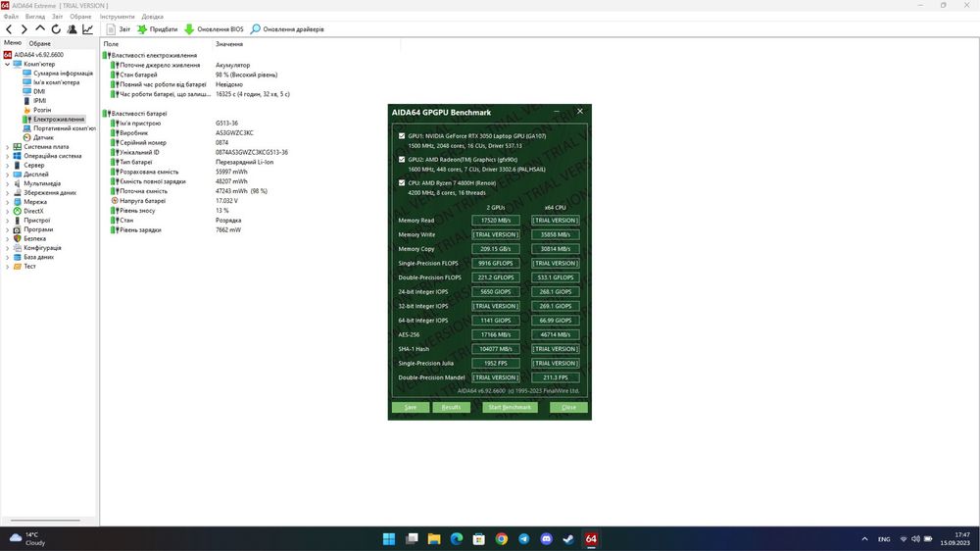Screen dimensions: 980x551
Task: Click Save in GPGPU Benchmark dialog
Action: tap(410, 407)
